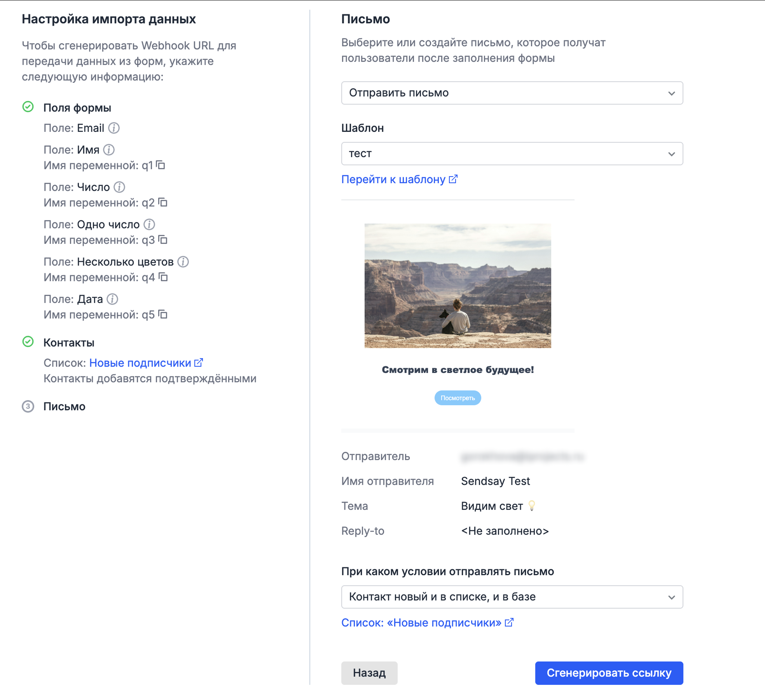765x700 pixels.
Task: Open the Отправить письмо dropdown
Action: 512,93
